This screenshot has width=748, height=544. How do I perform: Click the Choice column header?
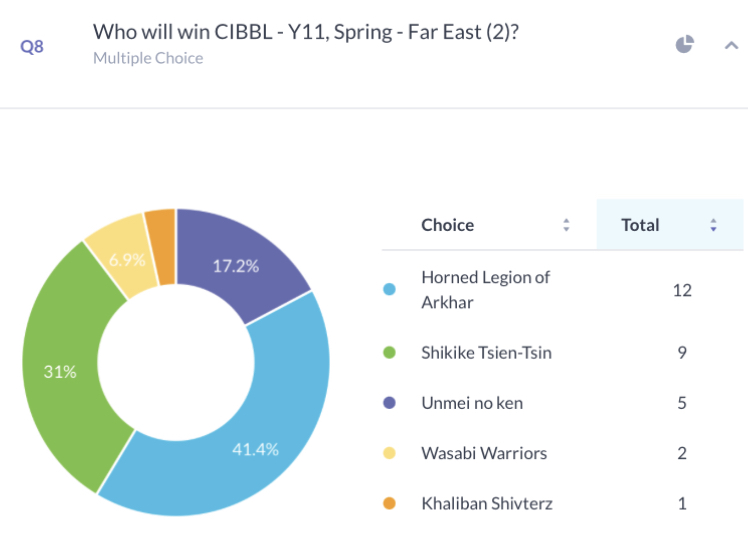coord(447,225)
